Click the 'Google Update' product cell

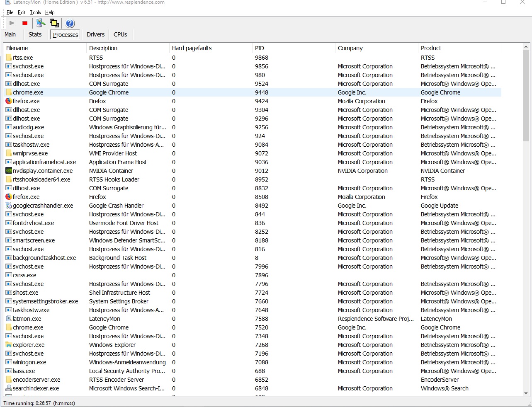coord(440,206)
